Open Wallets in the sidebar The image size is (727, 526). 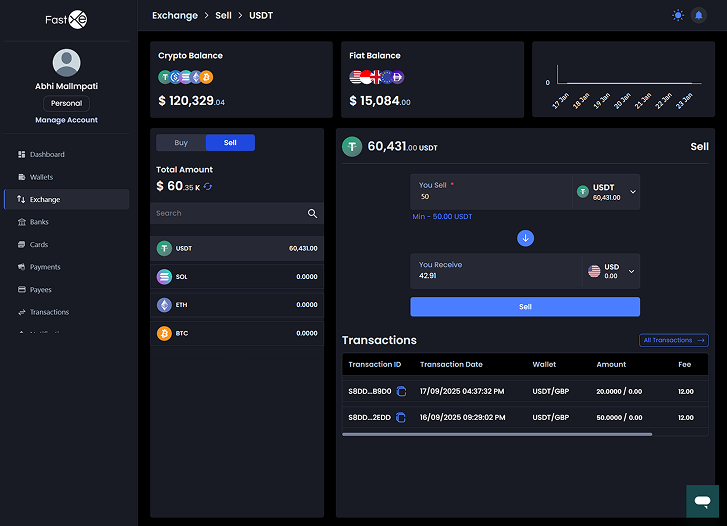click(42, 177)
